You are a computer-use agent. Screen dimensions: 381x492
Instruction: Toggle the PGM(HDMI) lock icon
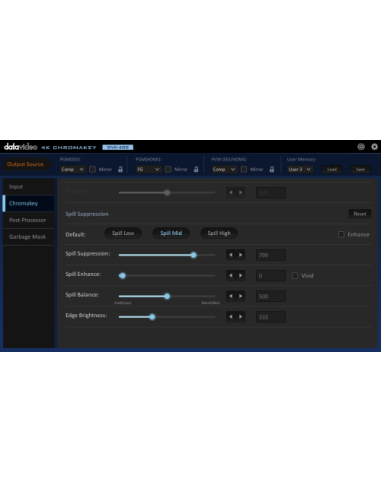[x=196, y=169]
